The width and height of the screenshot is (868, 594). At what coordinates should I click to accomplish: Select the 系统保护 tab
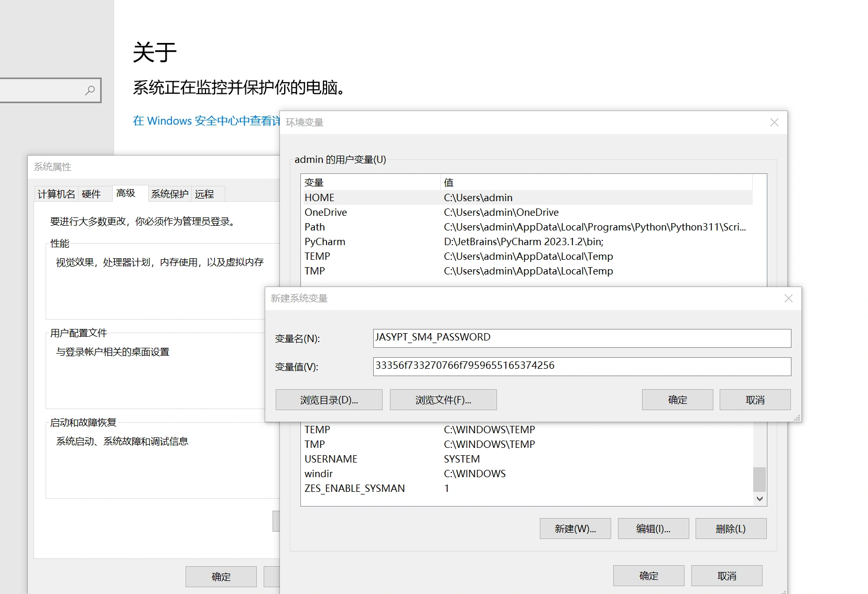click(x=169, y=194)
